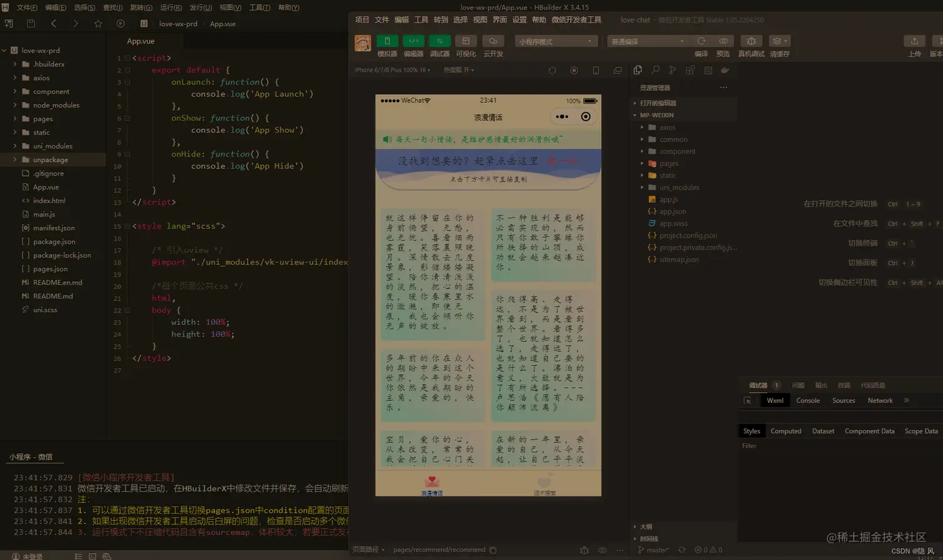Open the 小程序模式 mode dropdown
This screenshot has height=560, width=943.
point(556,41)
